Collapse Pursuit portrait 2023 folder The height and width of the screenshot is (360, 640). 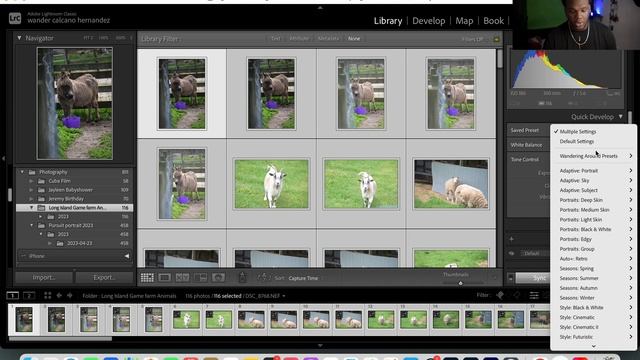31,225
